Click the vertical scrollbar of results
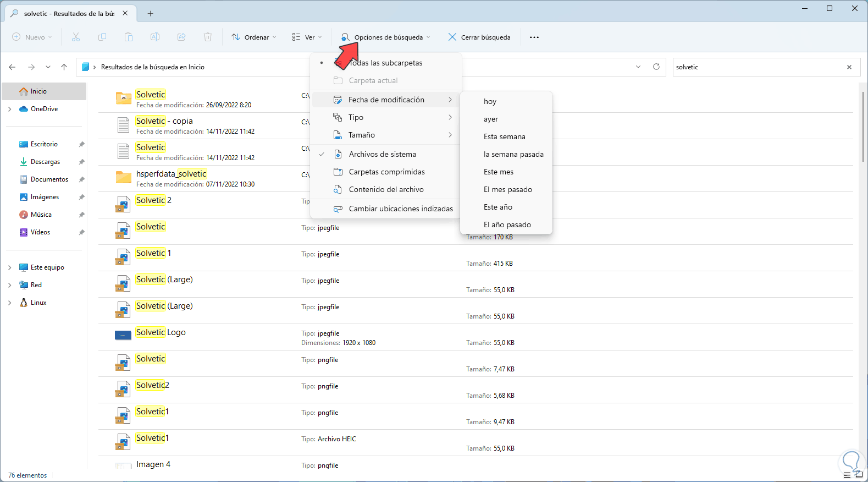 863,127
